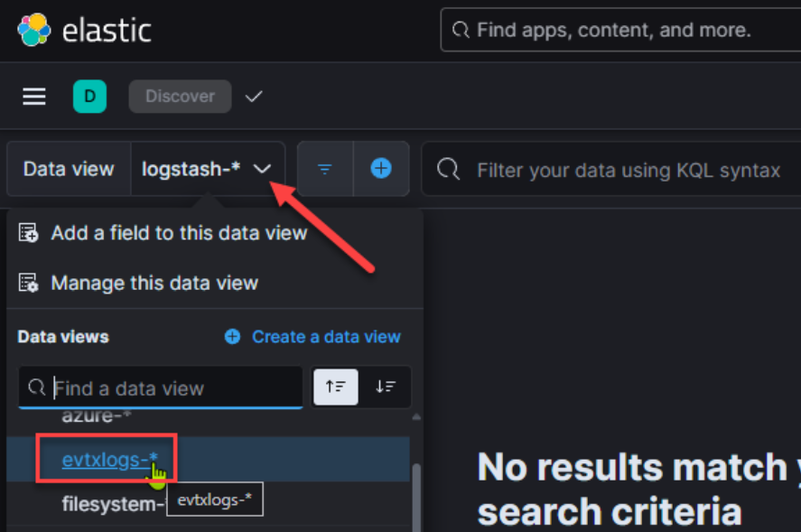Image resolution: width=801 pixels, height=532 pixels.
Task: Toggle sort ascending for data views
Action: click(336, 387)
